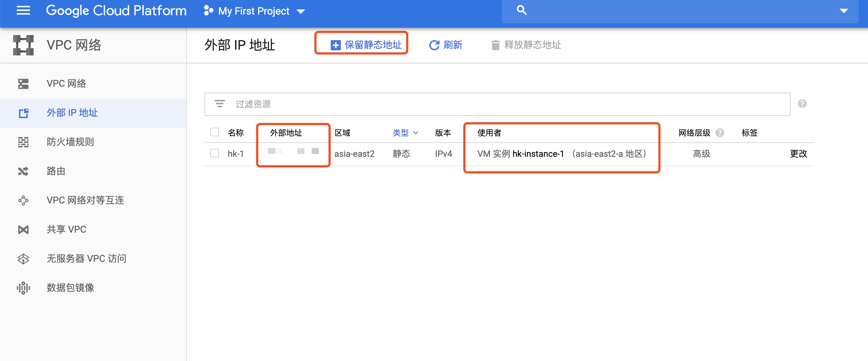Click the asia-east2 region cell
868x361 pixels.
click(x=354, y=154)
